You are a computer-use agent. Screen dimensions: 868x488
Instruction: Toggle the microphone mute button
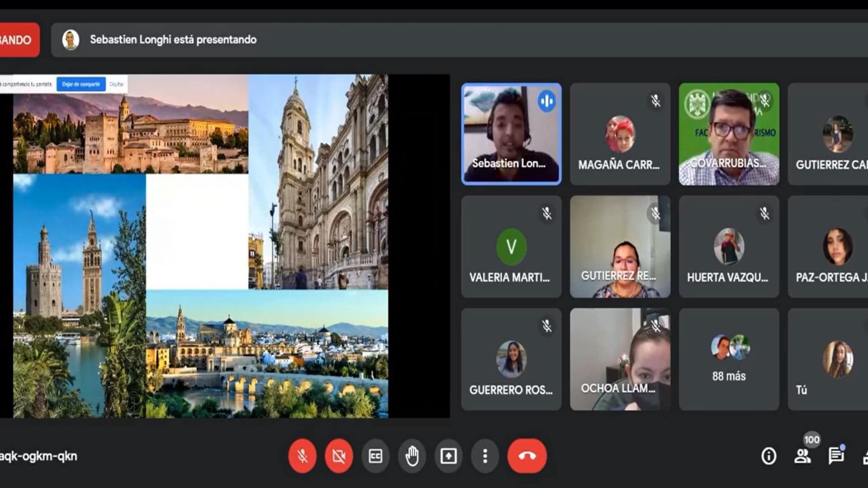[x=302, y=456]
